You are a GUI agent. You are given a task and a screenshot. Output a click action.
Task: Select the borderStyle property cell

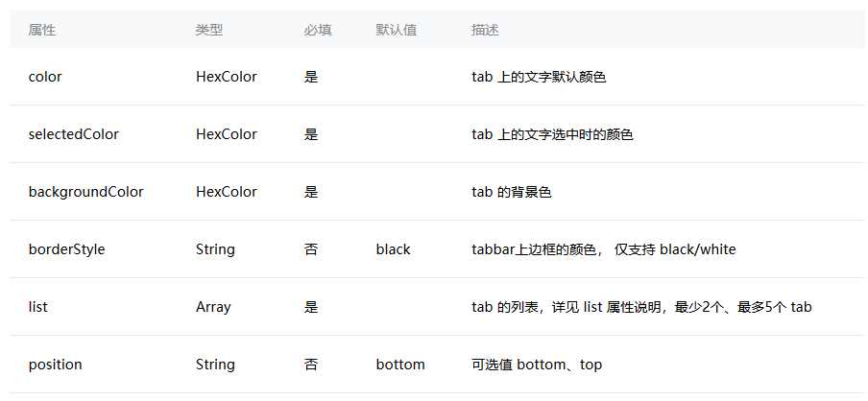pyautogui.click(x=66, y=249)
